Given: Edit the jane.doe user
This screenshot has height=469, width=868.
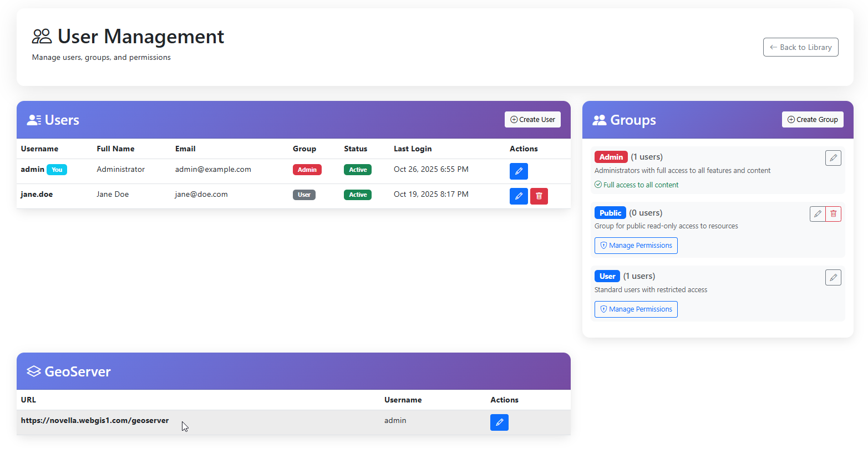Looking at the screenshot, I should (518, 196).
